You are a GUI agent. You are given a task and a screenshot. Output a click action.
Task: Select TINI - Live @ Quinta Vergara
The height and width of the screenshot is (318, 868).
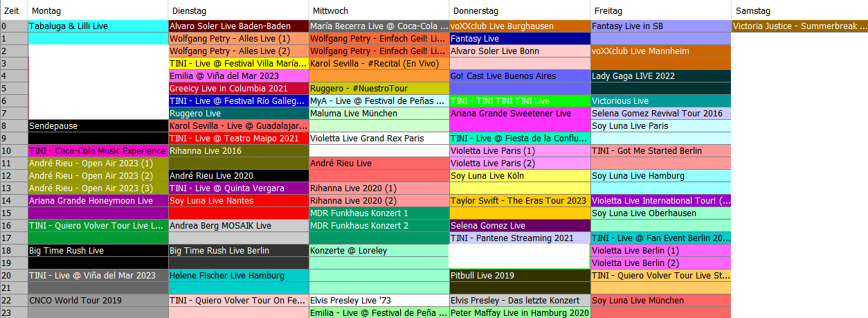point(238,188)
